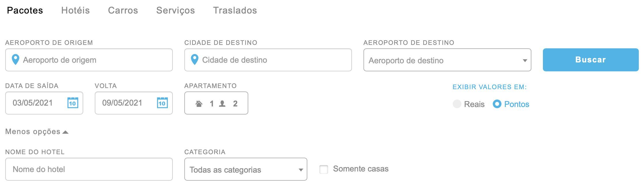Check the Somente casas checkbox

[323, 169]
